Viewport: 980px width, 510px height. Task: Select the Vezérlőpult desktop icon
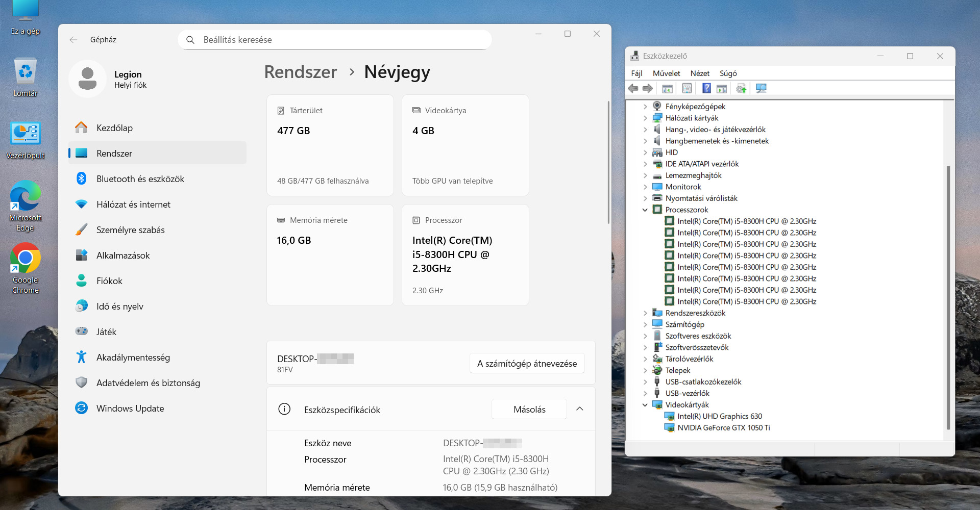coord(26,141)
